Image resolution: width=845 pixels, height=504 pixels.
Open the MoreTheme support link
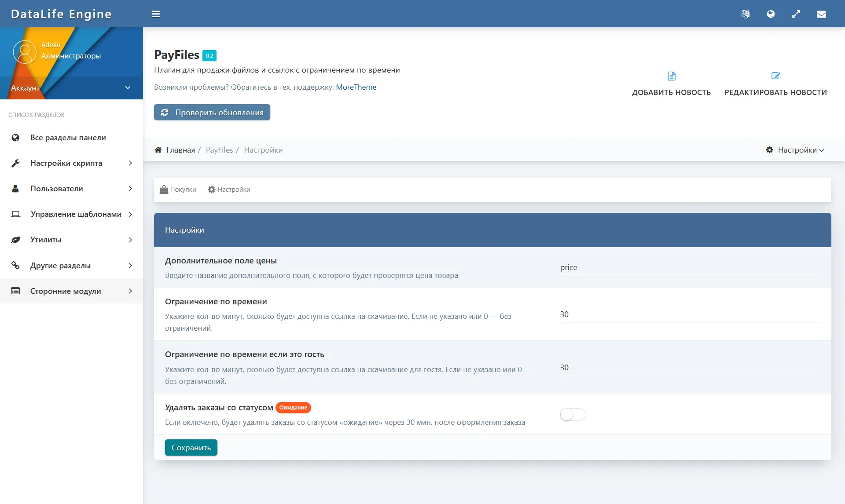[356, 87]
